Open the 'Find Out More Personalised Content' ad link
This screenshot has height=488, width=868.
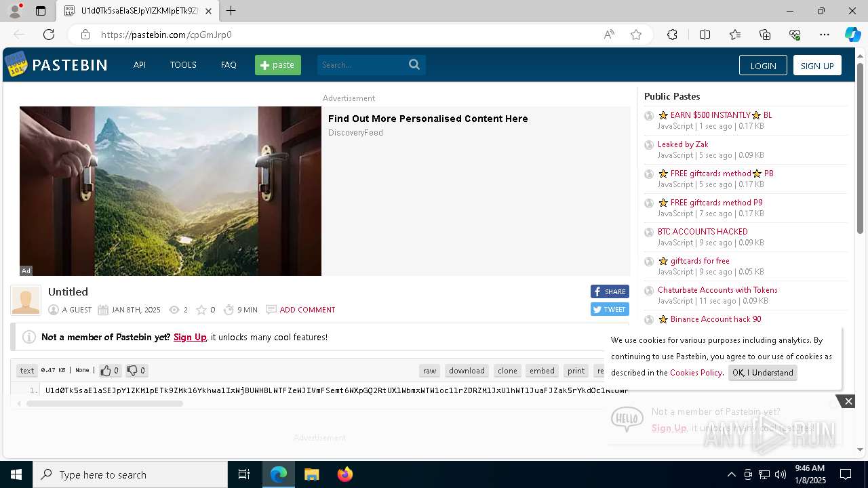pyautogui.click(x=428, y=119)
